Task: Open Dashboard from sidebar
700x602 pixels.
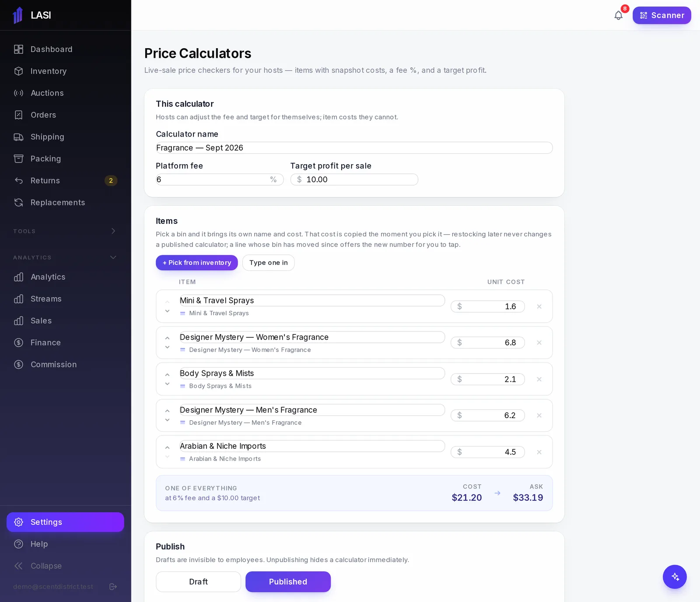Action: (65, 49)
